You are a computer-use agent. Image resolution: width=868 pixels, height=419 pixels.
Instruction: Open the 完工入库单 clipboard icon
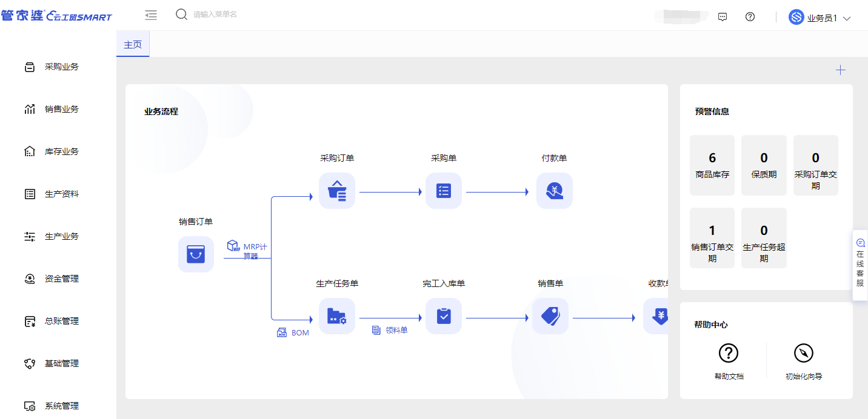click(x=444, y=316)
